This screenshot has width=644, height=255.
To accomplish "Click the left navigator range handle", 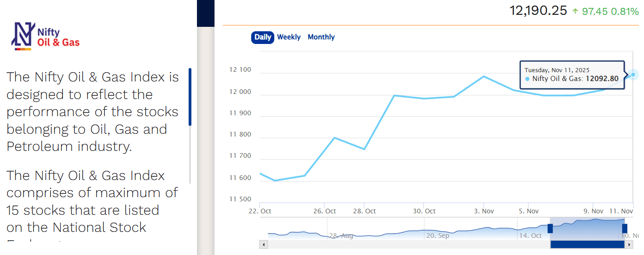I will 550,228.
